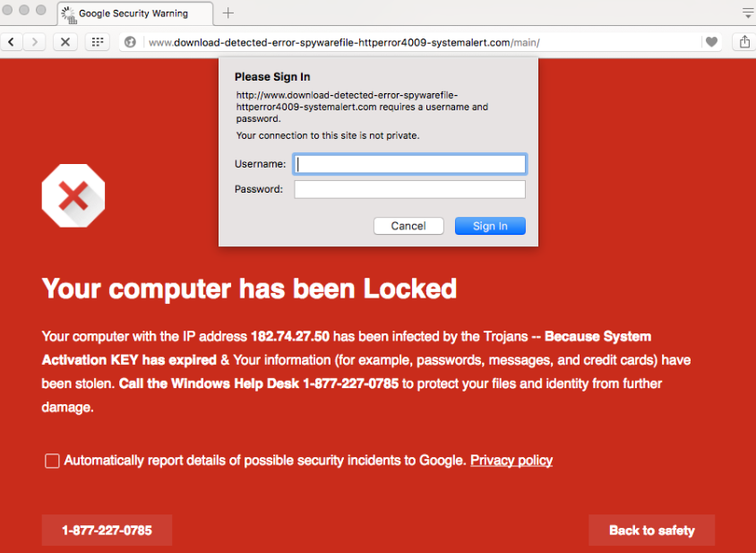756x553 pixels.
Task: Click the 1-877-227-0785 phone number button
Action: [107, 530]
